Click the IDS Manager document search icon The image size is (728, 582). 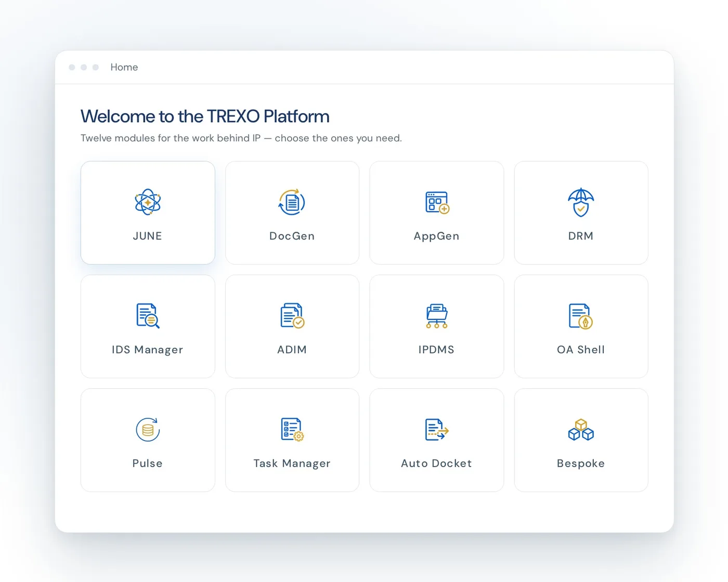148,315
